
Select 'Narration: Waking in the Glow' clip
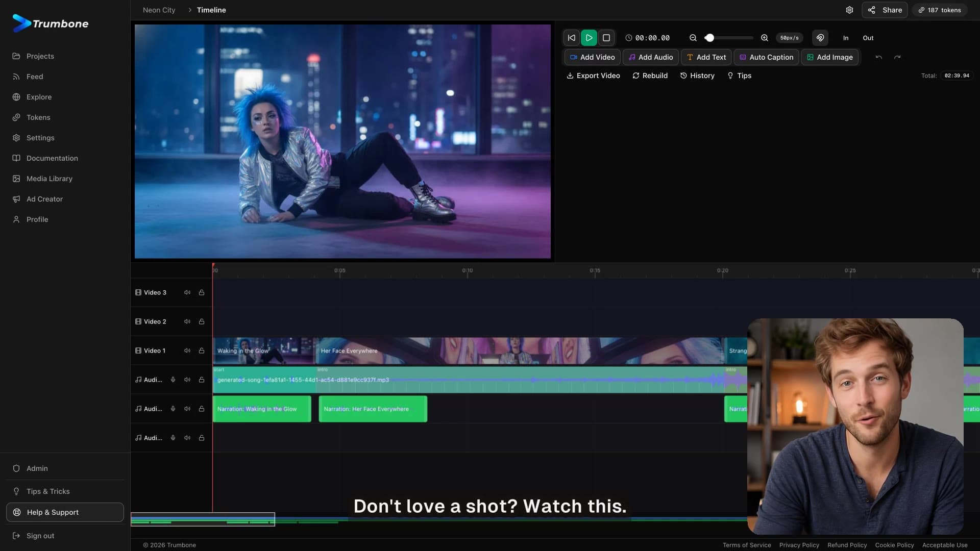[262, 409]
